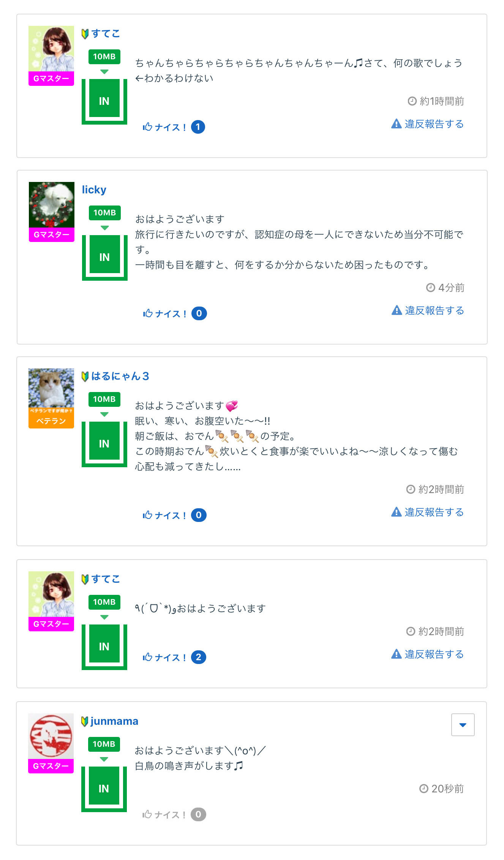504x860 pixels.
Task: Click the beginner leaf badge beside junmama
Action: click(85, 721)
